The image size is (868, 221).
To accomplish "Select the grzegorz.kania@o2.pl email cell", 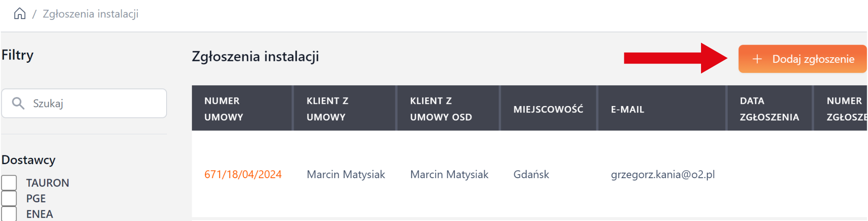I will [662, 174].
